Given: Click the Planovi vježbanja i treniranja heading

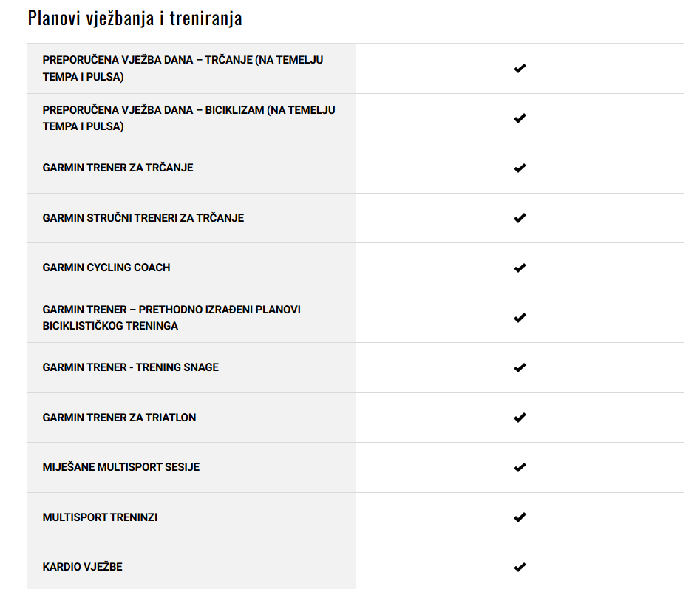Looking at the screenshot, I should point(135,18).
